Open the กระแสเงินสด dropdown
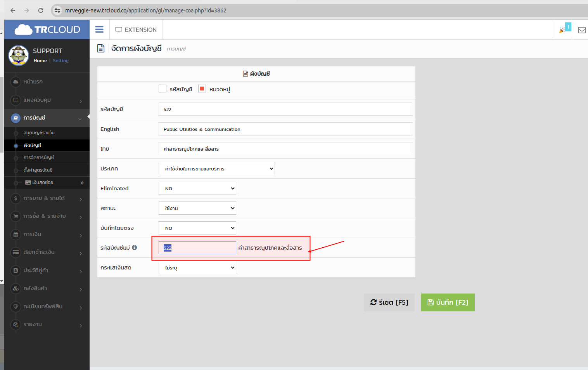Image resolution: width=588 pixels, height=370 pixels. (197, 268)
